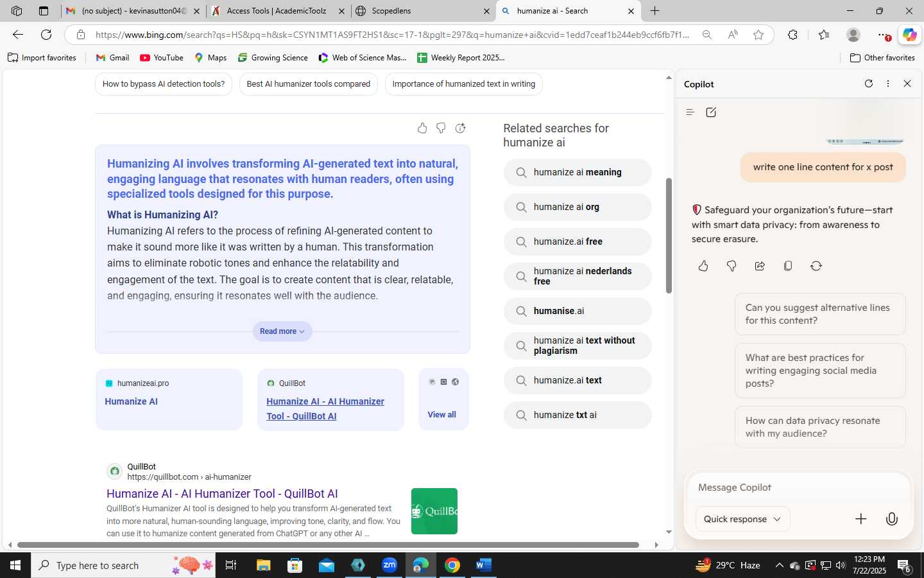
Task: Close the Copilot sidebar
Action: (907, 83)
